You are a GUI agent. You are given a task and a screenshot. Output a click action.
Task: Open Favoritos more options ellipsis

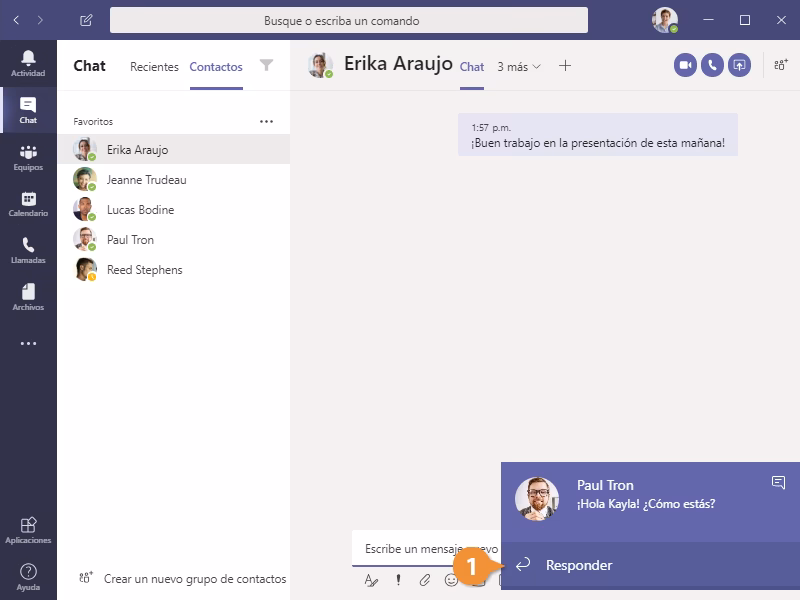[x=266, y=121]
